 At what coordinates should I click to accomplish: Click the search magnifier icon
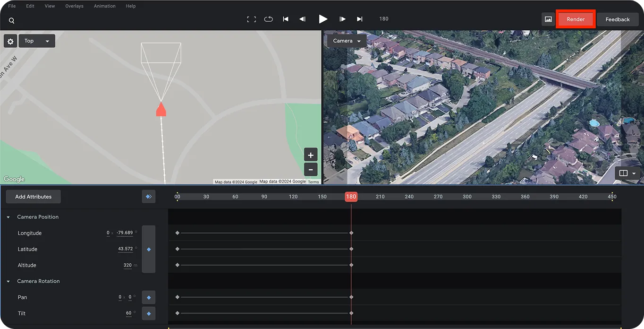(x=11, y=20)
